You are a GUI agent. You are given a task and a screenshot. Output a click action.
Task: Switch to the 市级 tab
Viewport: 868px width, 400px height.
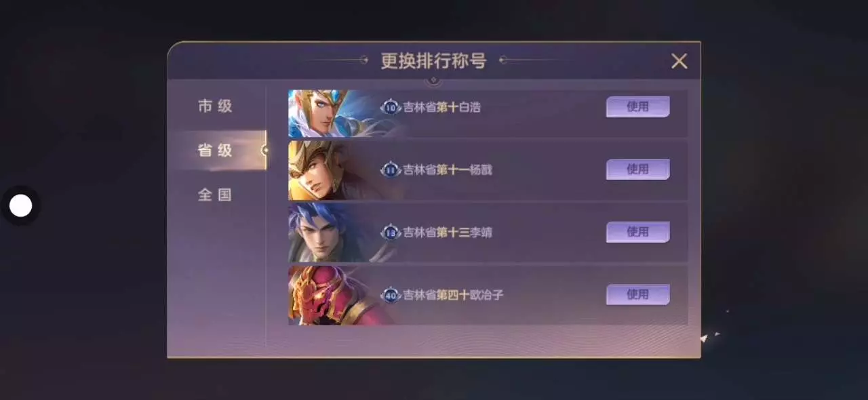(215, 106)
